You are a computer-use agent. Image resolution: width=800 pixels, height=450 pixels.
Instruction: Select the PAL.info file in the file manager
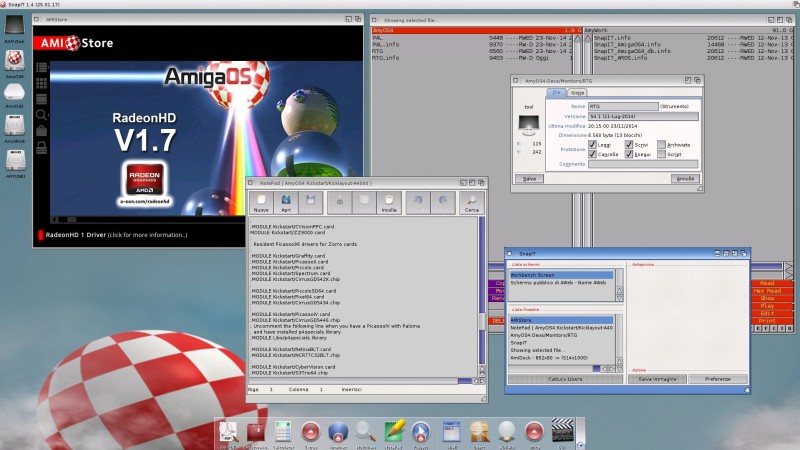472,44
